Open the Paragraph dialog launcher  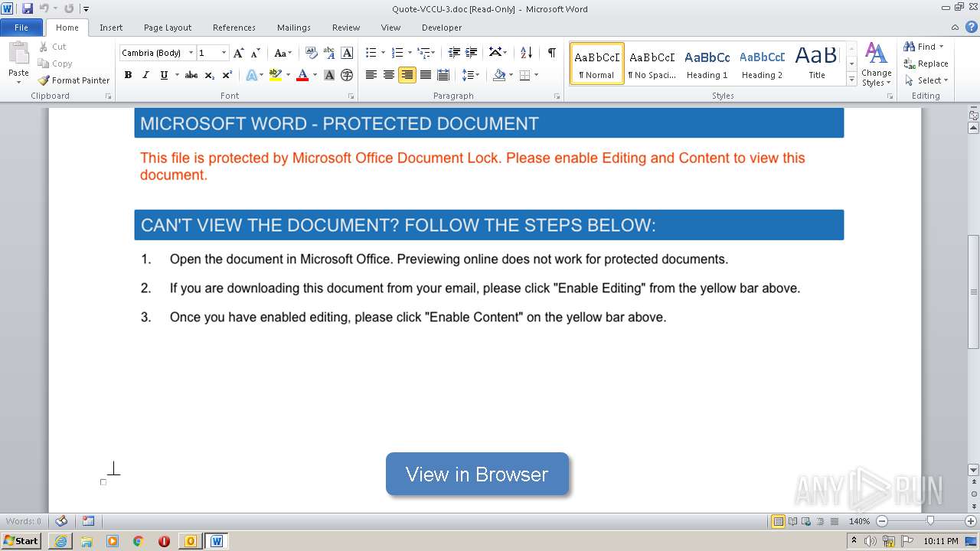click(x=557, y=96)
